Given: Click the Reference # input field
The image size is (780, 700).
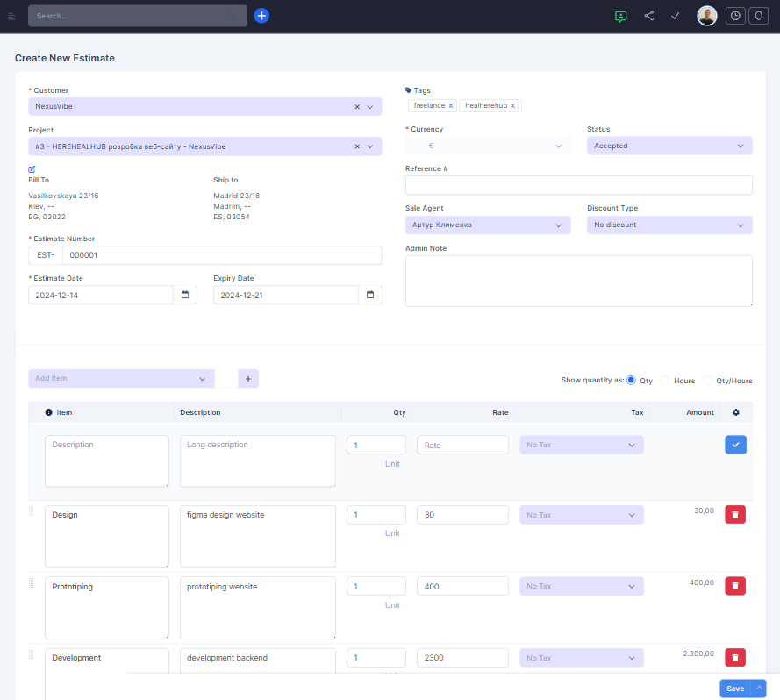Looking at the screenshot, I should [578, 185].
